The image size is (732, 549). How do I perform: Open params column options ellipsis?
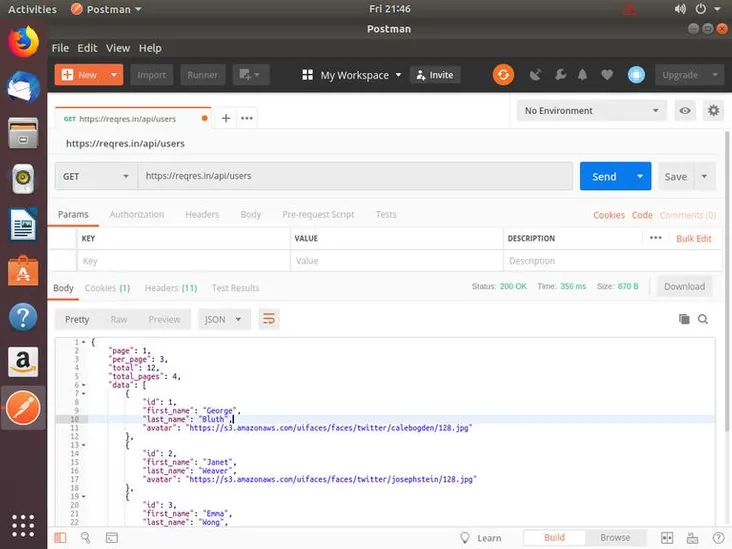(x=655, y=238)
